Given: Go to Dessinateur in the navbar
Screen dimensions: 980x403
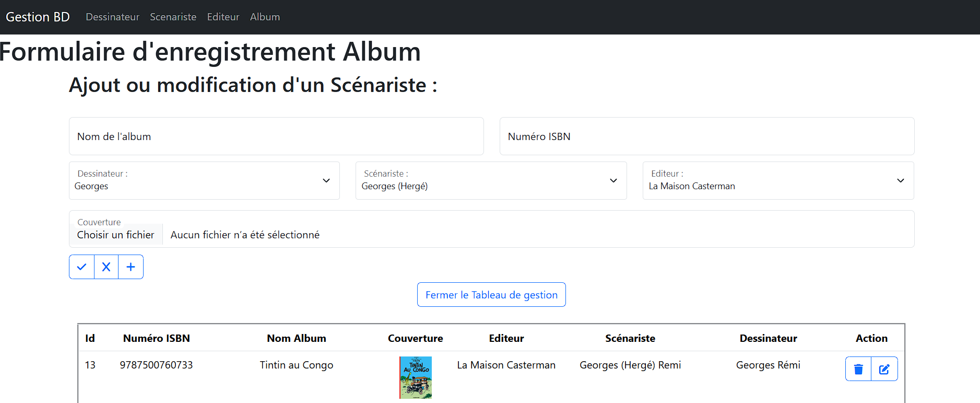Looking at the screenshot, I should 112,17.
